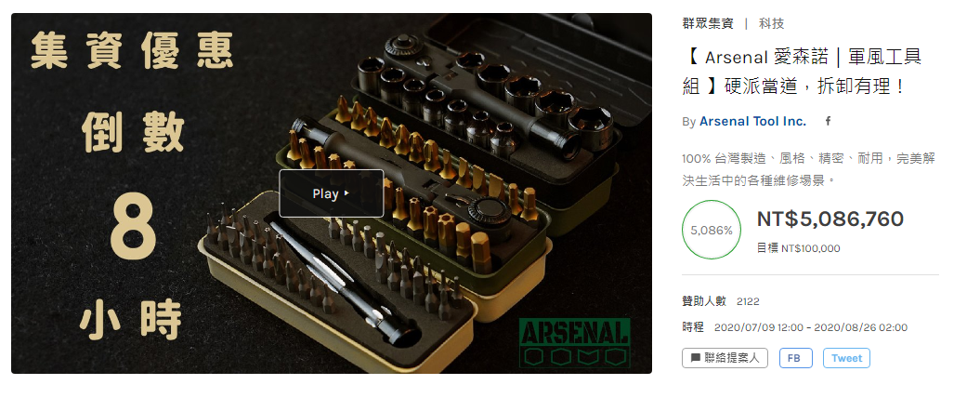
Task: Contact the proposer with 聯絡提案人 button
Action: pos(725,358)
